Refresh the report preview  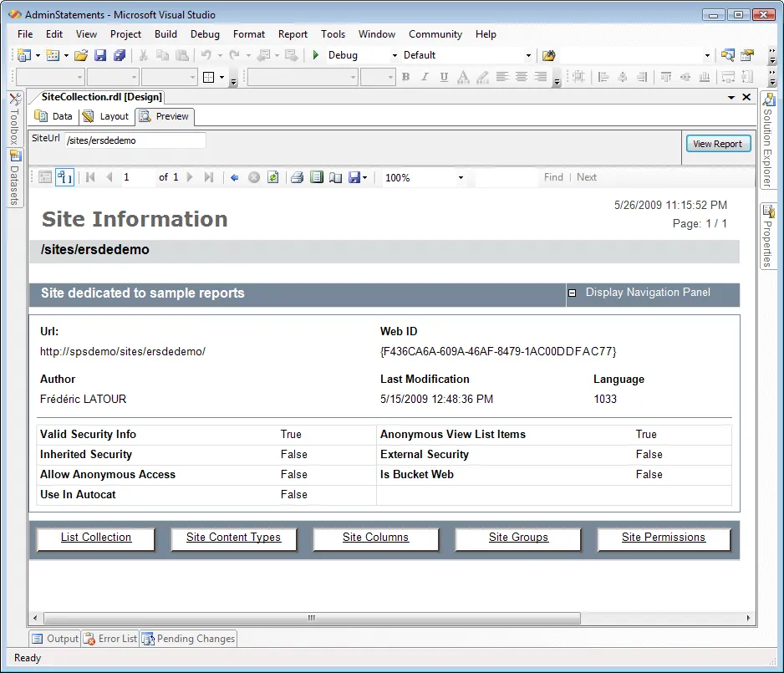point(272,177)
